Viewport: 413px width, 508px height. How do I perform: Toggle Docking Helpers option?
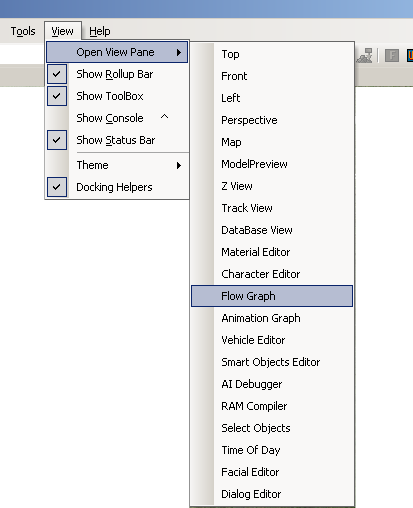click(117, 187)
